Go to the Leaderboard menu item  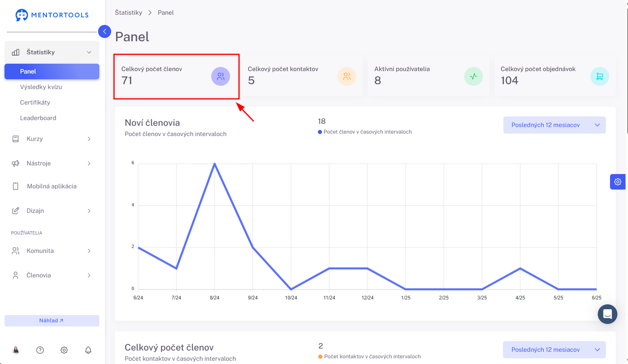pyautogui.click(x=38, y=118)
